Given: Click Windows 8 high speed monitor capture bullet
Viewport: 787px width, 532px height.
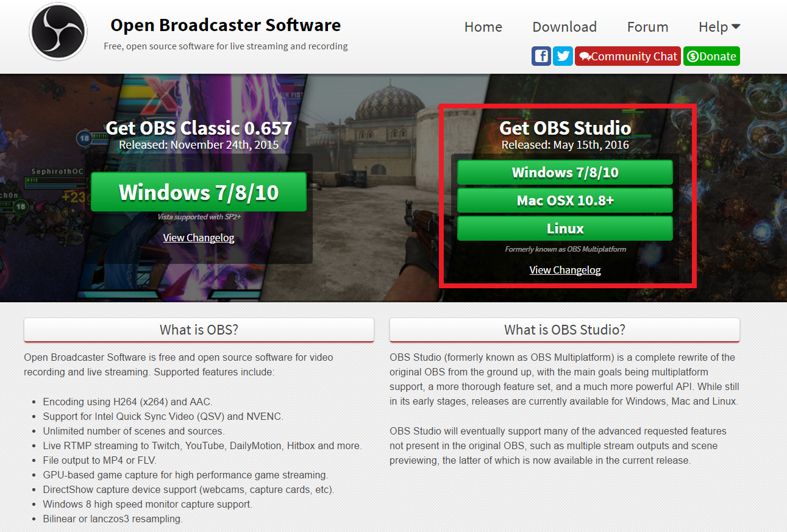Looking at the screenshot, I should [148, 504].
